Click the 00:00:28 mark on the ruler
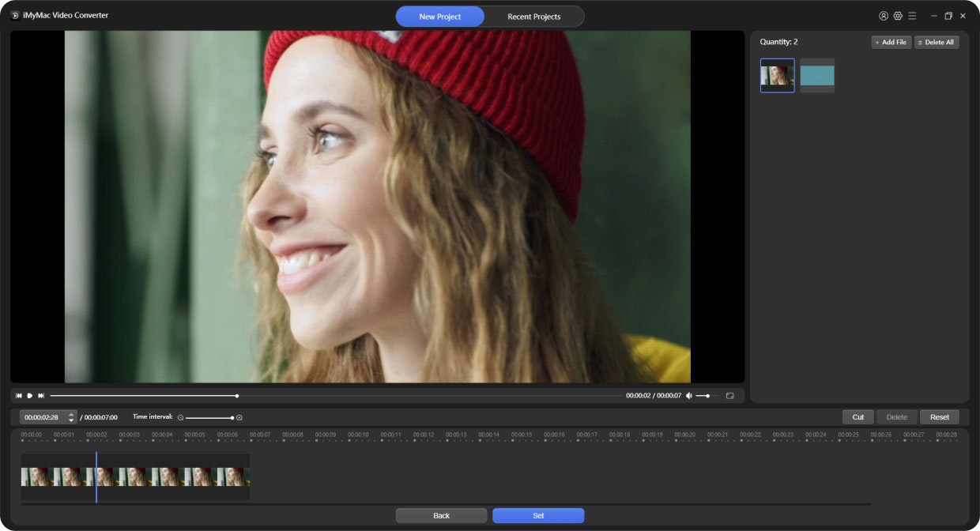Image resolution: width=980 pixels, height=531 pixels. coord(946,435)
